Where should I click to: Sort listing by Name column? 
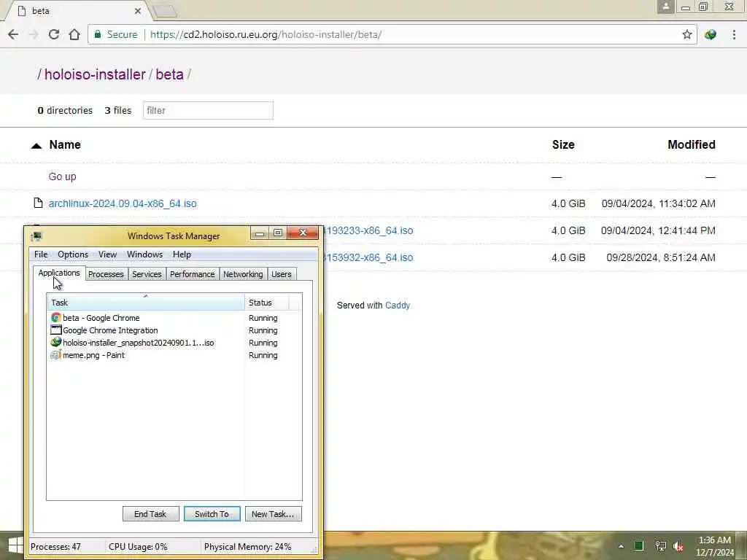(x=65, y=145)
